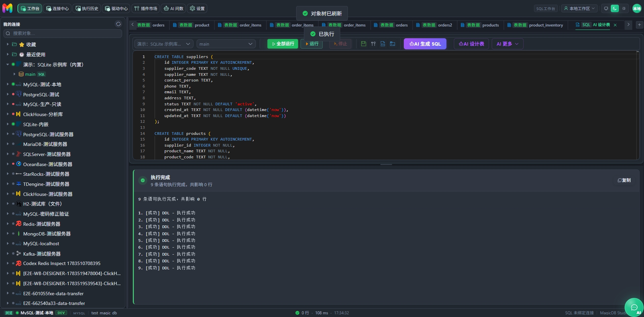The width and height of the screenshot is (644, 317).
Task: Open the AI 问数 menu
Action: click(x=173, y=8)
